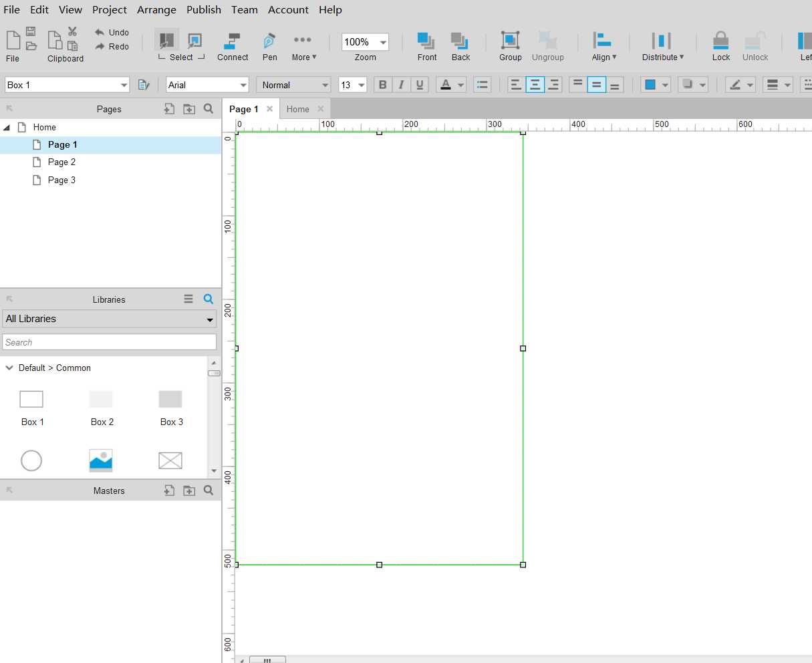The image size is (812, 663).
Task: Toggle bullet list formatting
Action: [x=482, y=85]
